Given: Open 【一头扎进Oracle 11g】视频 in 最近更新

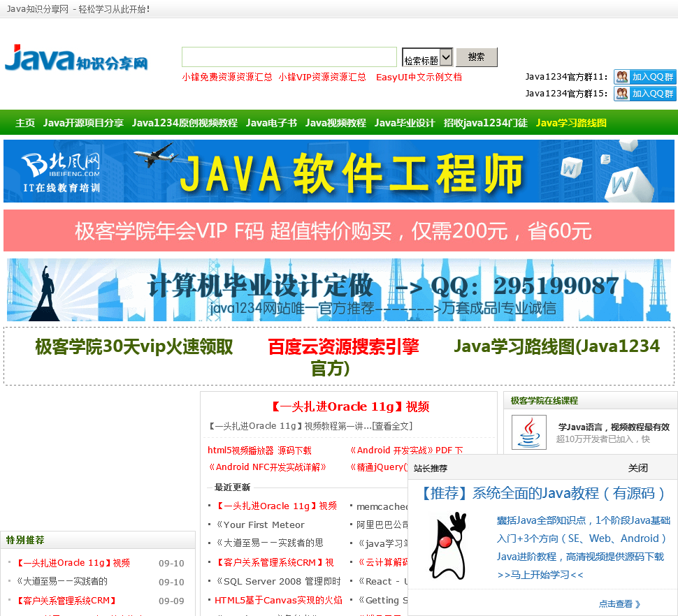Looking at the screenshot, I should [x=276, y=506].
